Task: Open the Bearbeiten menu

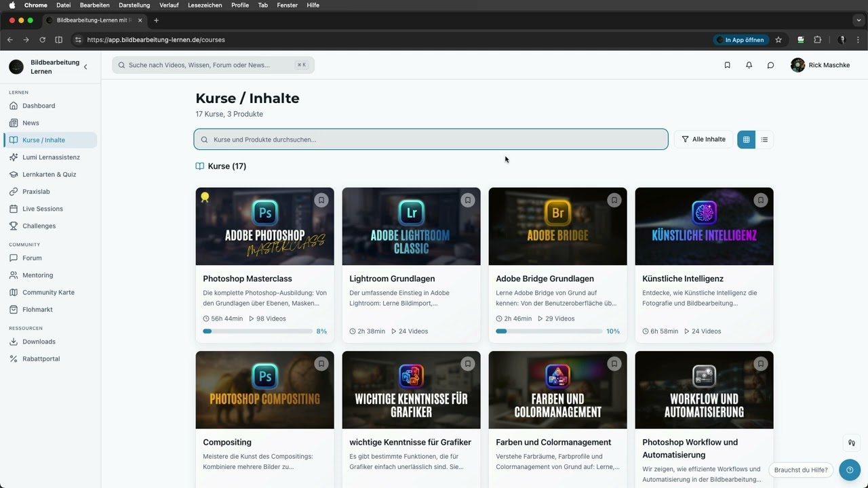Action: tap(95, 5)
